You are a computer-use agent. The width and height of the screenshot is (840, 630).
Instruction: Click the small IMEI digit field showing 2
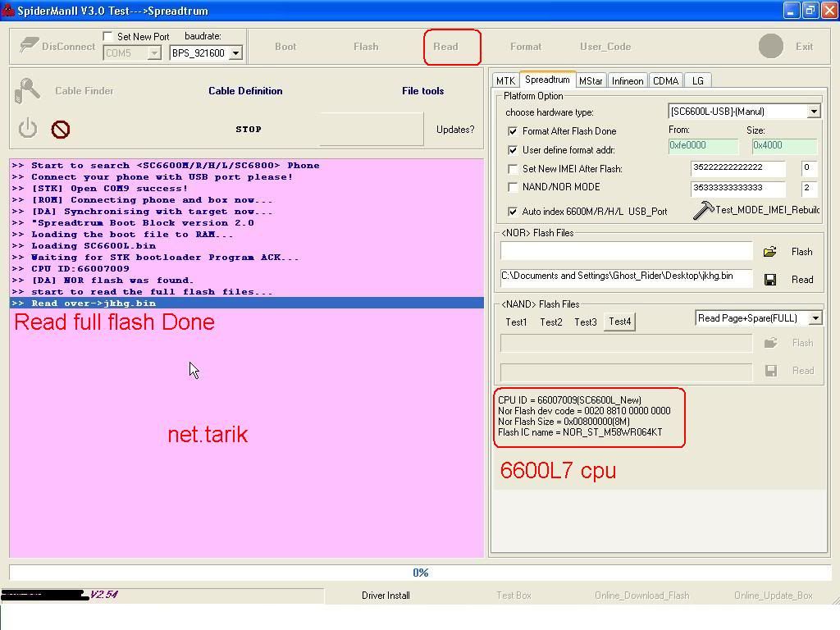[x=810, y=188]
